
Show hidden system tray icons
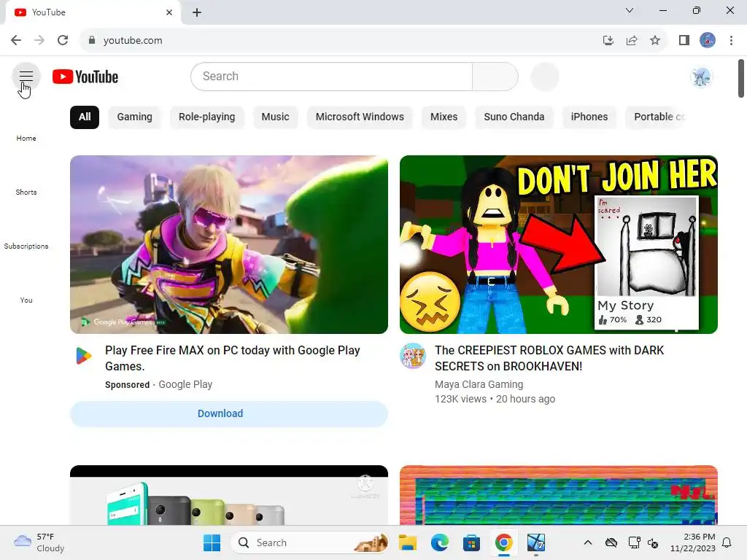click(588, 542)
